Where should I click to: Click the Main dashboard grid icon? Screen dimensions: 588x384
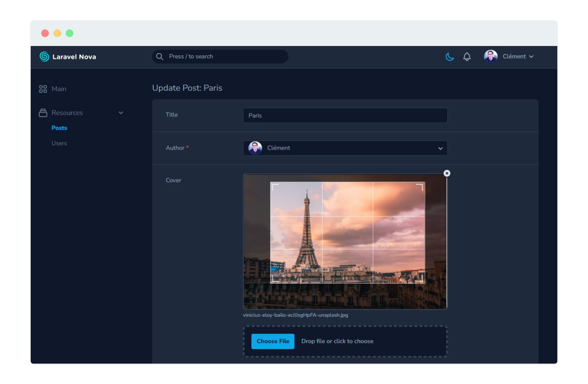pos(43,89)
